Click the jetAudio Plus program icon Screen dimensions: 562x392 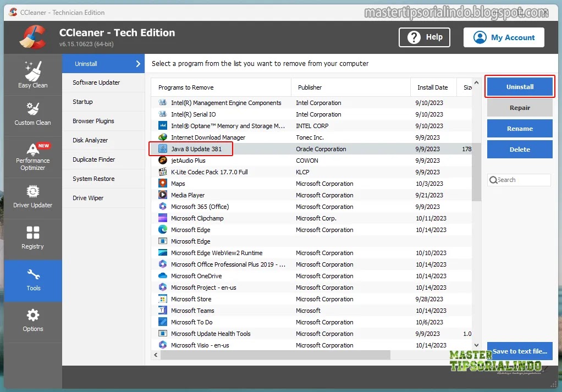[x=163, y=160]
